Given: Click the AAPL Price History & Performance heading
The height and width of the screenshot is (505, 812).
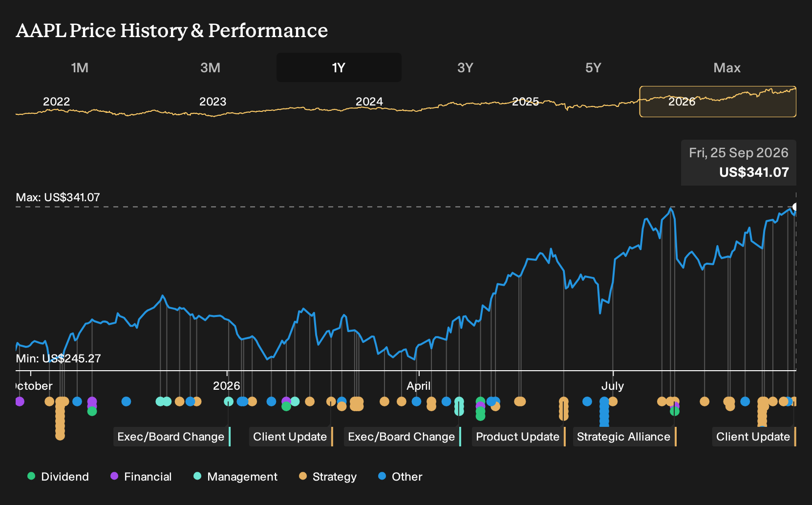Looking at the screenshot, I should pos(172,30).
